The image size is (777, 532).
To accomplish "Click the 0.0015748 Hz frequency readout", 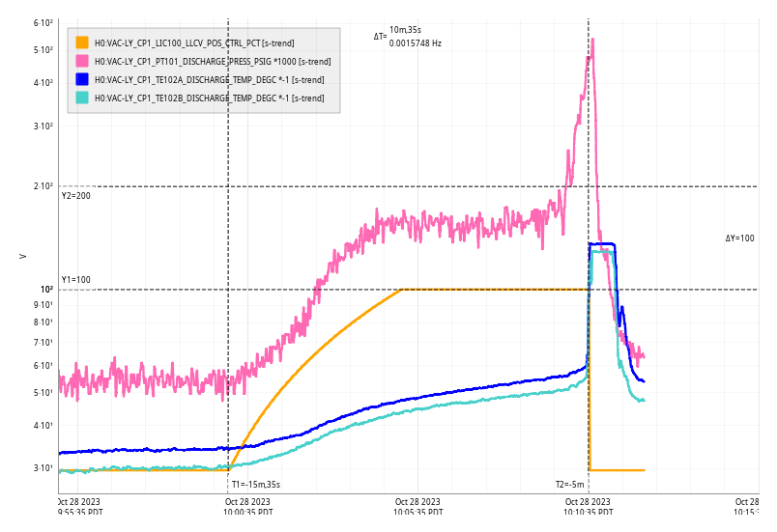I will pyautogui.click(x=416, y=43).
